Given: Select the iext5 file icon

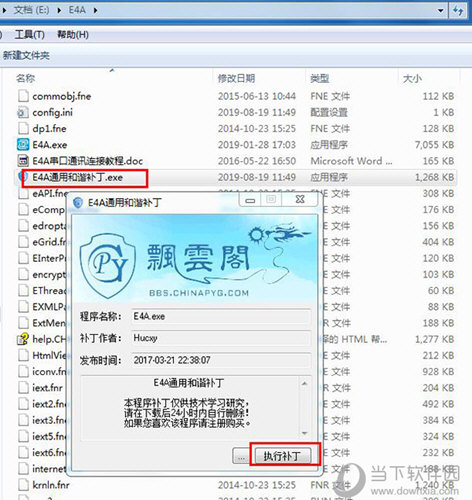Looking at the screenshot, I should coord(23,437).
